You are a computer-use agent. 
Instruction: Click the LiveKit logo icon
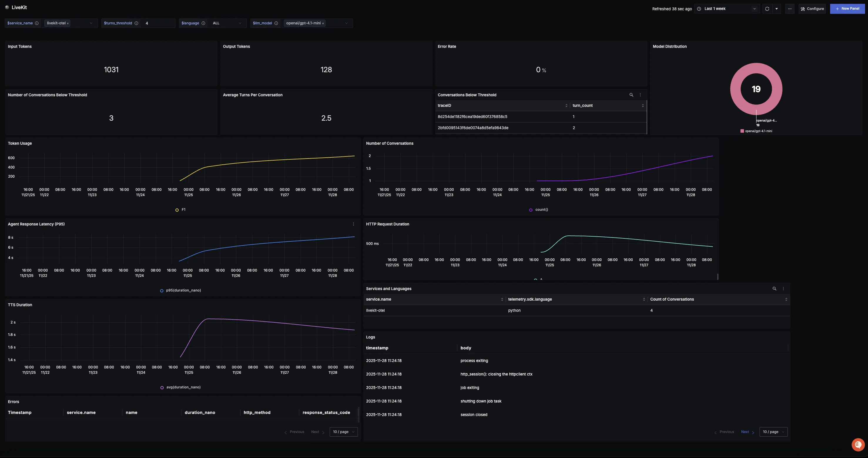coord(7,7)
